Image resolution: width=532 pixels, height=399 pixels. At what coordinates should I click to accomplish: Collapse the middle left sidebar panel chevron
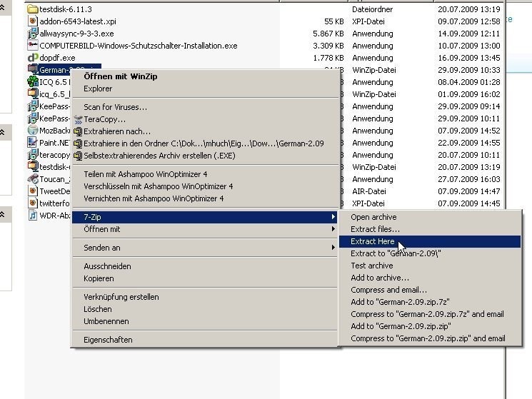[x=2, y=132]
